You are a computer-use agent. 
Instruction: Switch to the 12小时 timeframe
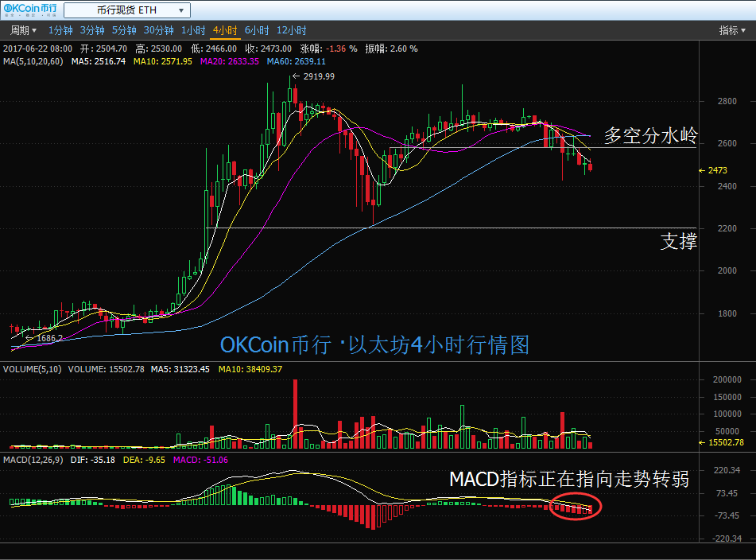point(291,30)
